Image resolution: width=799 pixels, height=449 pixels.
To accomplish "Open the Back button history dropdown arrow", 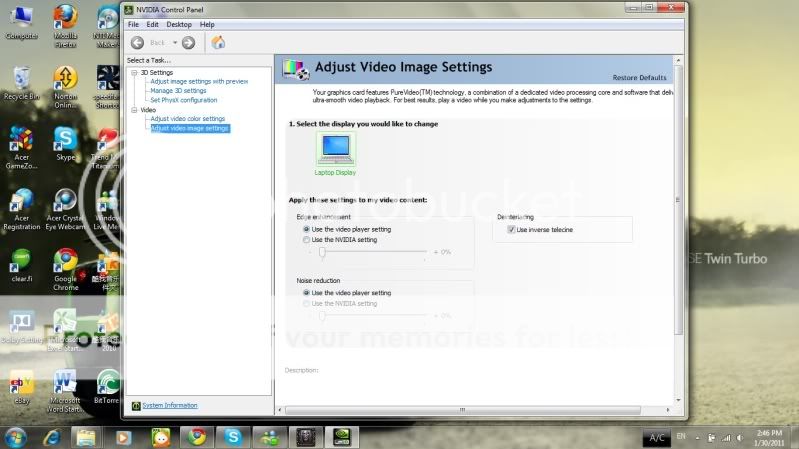I will [173, 43].
